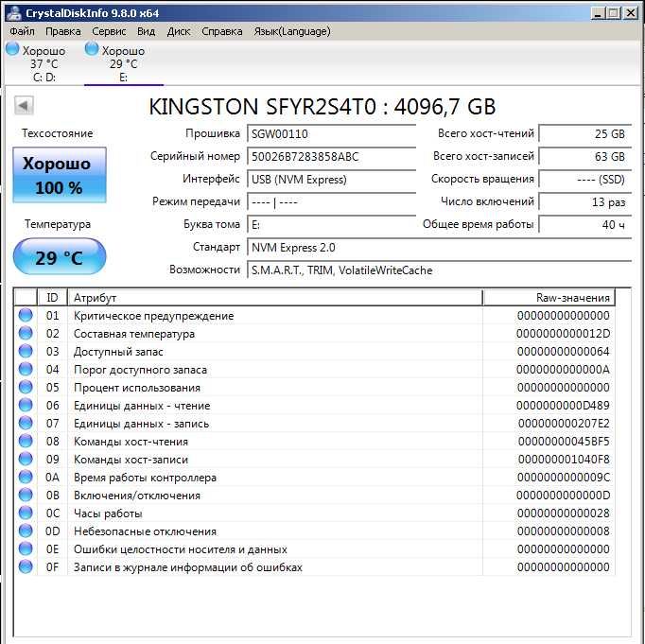Click the Raw-значения column header

pyautogui.click(x=549, y=298)
